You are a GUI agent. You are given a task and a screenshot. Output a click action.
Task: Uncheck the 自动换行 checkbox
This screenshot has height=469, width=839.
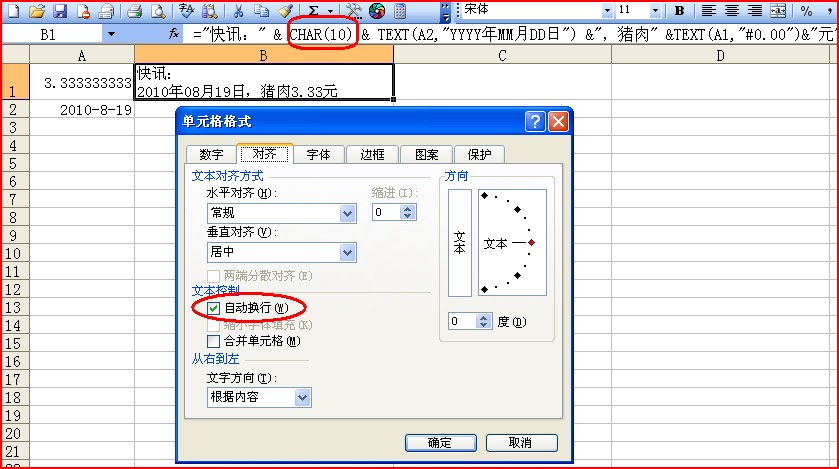click(x=214, y=308)
